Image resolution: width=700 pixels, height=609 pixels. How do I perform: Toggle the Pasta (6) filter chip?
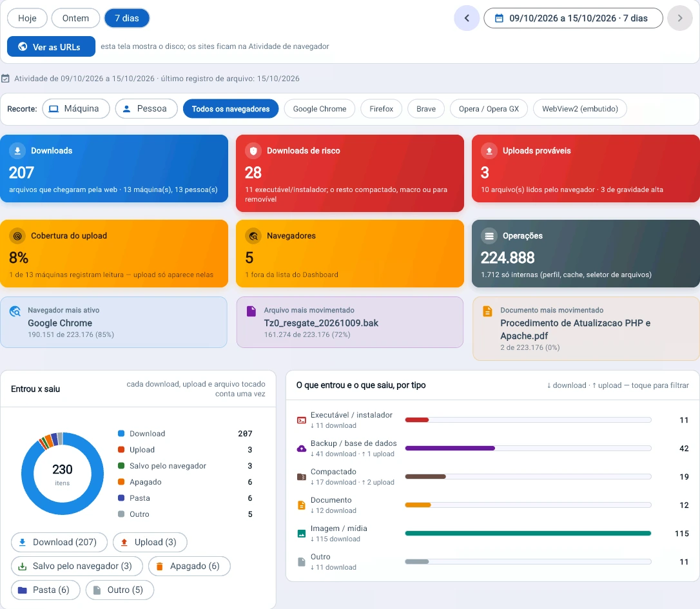(46, 590)
